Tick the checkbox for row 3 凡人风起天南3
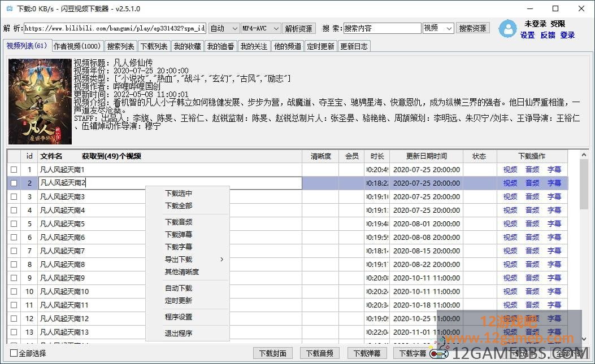The width and height of the screenshot is (595, 364). [x=14, y=197]
